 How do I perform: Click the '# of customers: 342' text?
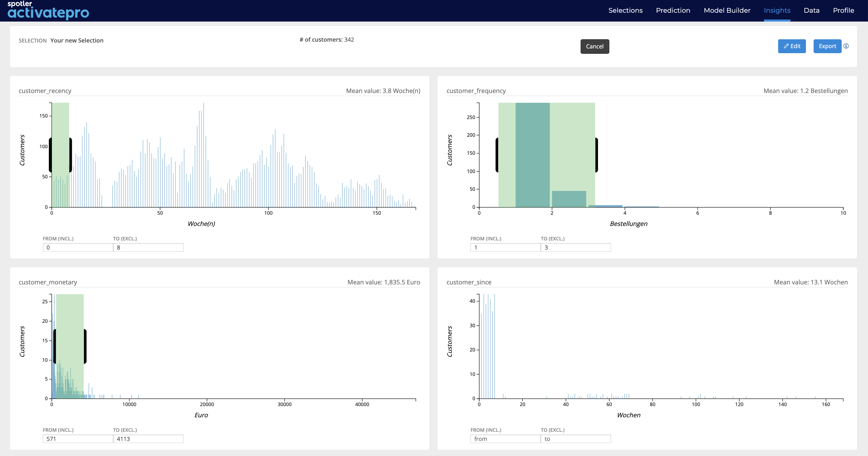[x=326, y=39]
